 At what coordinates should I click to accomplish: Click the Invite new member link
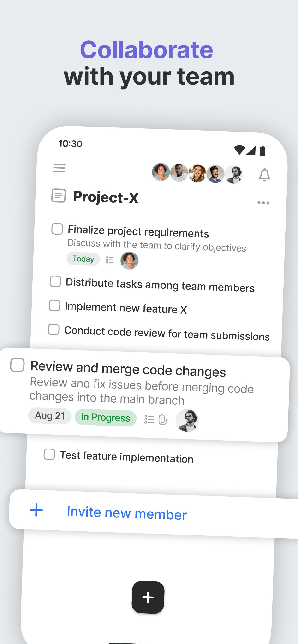(x=127, y=513)
